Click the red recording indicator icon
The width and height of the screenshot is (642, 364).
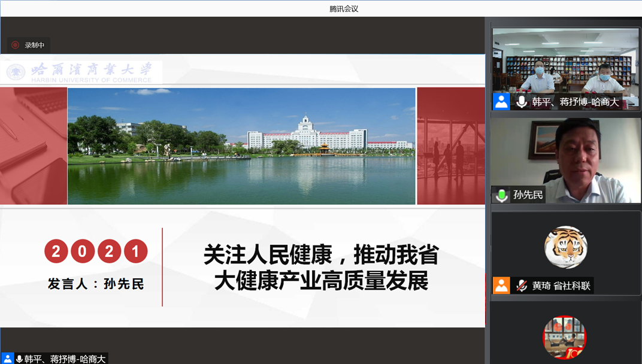click(x=16, y=45)
